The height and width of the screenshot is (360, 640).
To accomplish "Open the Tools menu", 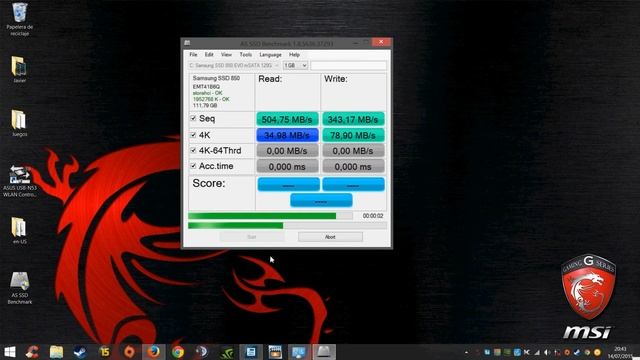I will (x=246, y=54).
